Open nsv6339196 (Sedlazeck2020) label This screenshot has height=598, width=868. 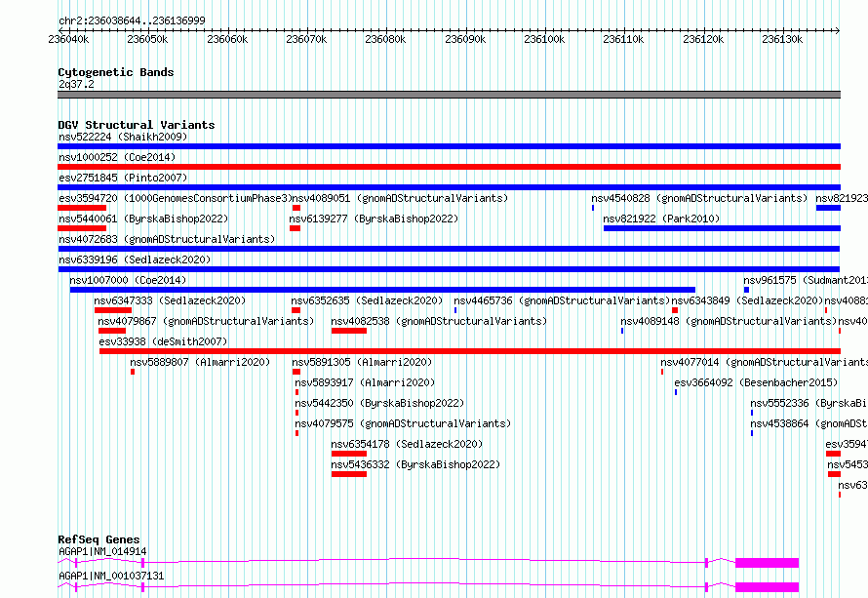click(x=135, y=259)
